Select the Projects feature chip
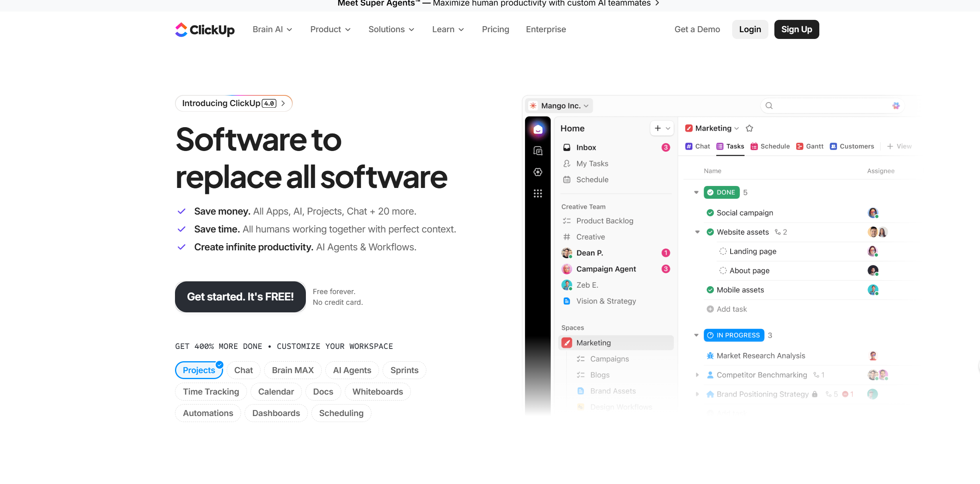Screen dimensions: 980x484 tap(199, 370)
